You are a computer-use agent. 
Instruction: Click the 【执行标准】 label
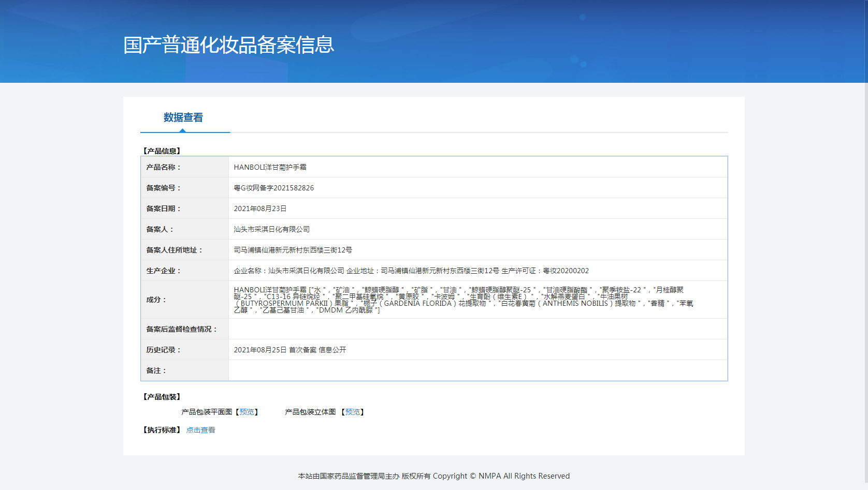(x=162, y=430)
